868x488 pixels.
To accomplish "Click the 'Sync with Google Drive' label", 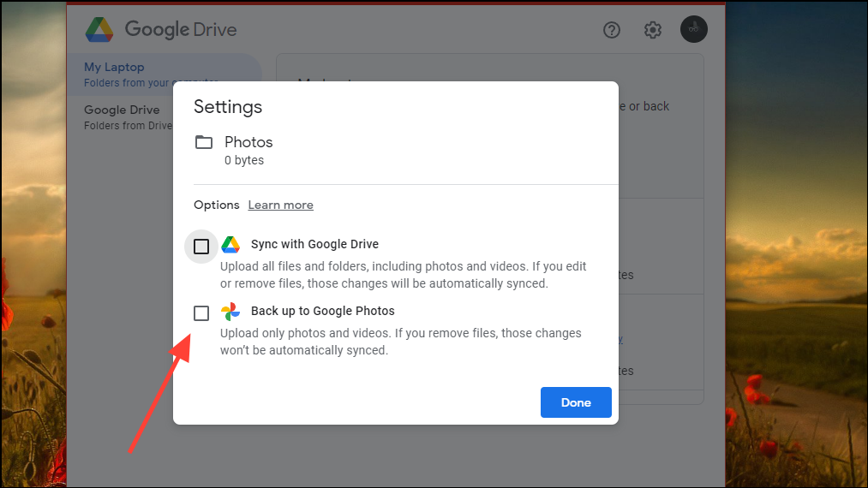I will point(315,244).
